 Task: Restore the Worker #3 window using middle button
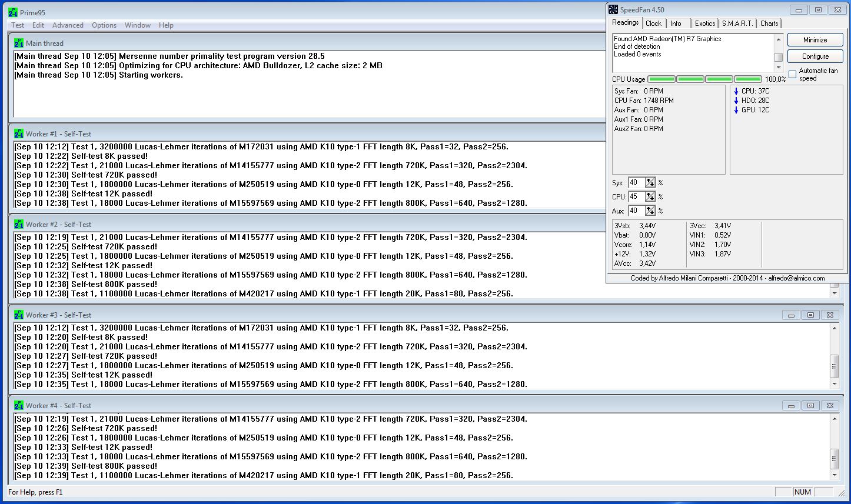coord(810,315)
